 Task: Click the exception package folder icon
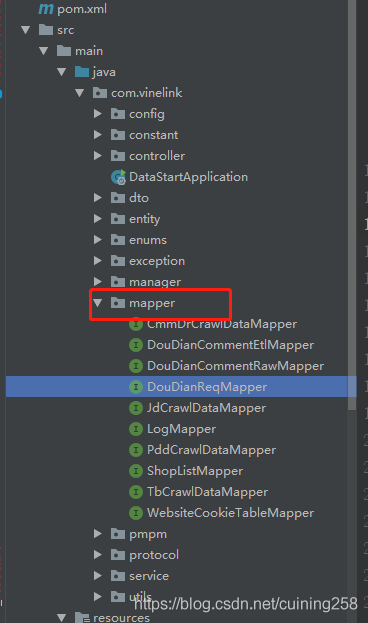[x=118, y=261]
